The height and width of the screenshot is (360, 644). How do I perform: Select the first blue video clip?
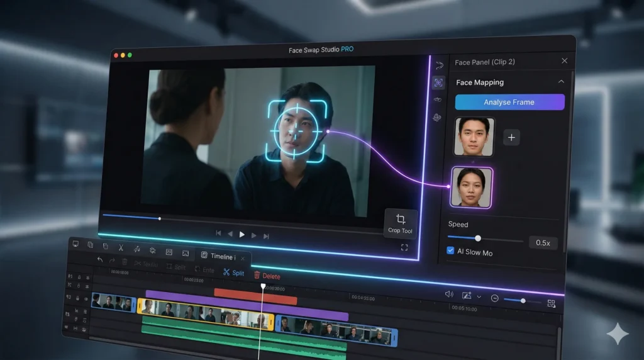coord(113,303)
